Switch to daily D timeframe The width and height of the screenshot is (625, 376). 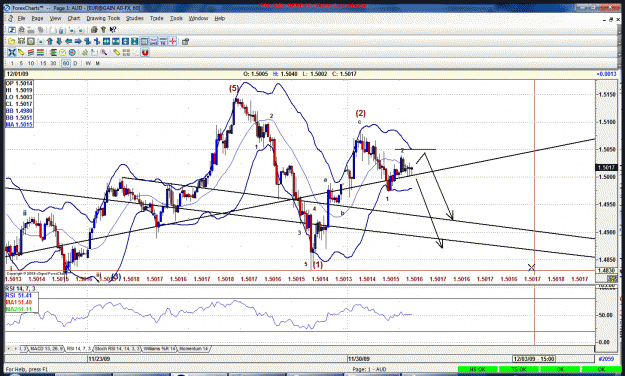click(75, 63)
